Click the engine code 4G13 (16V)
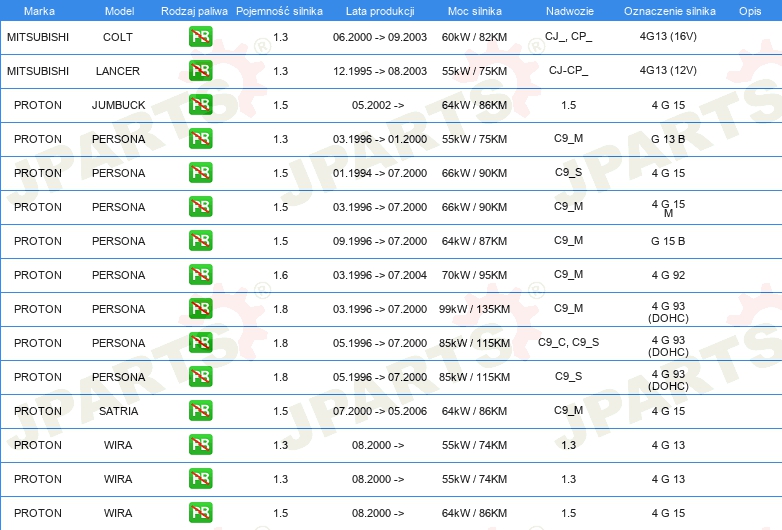The image size is (782, 530). click(x=668, y=36)
